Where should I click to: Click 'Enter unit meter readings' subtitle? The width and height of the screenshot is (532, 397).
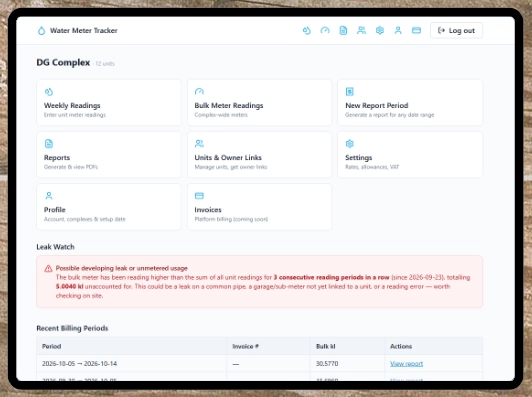[x=75, y=115]
